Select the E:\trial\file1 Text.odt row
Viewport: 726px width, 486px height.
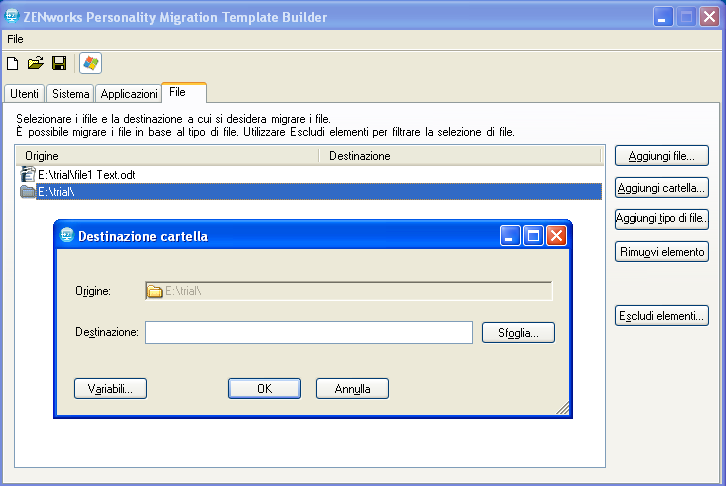coord(310,174)
